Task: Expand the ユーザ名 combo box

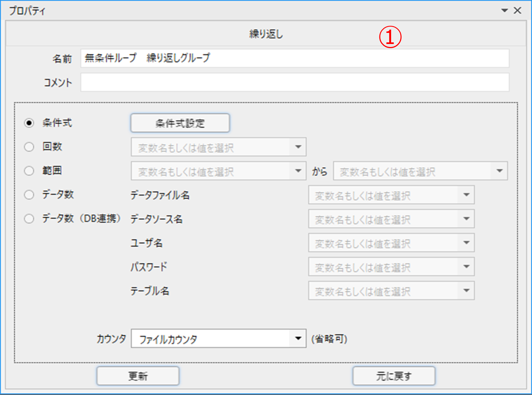Action: tap(466, 243)
